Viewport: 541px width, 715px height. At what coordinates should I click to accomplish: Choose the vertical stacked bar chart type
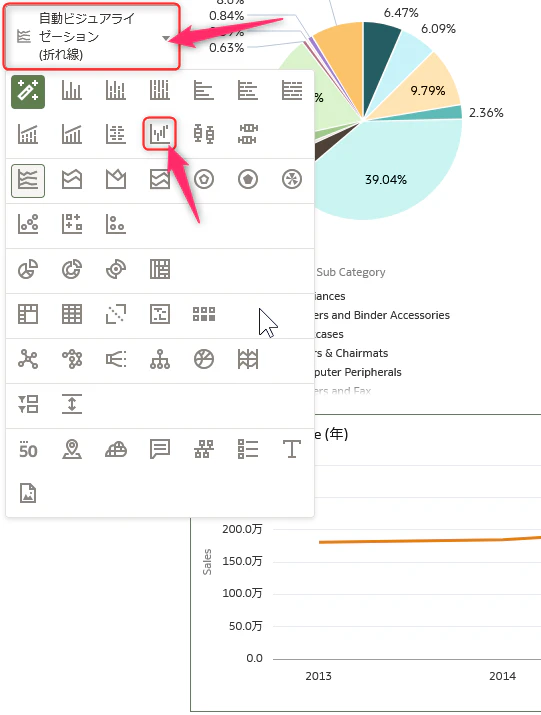click(x=116, y=90)
